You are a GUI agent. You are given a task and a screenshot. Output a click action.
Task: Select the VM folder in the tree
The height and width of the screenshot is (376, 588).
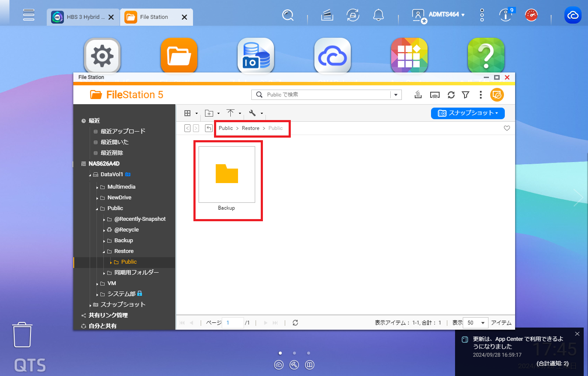point(112,283)
